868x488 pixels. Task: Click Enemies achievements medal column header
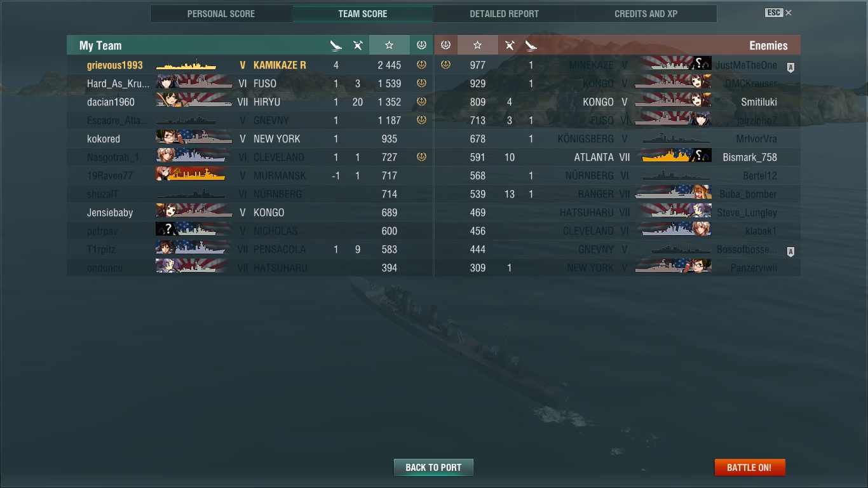coord(445,45)
